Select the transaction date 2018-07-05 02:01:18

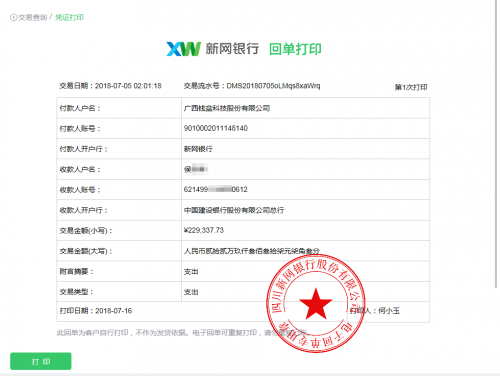(x=128, y=86)
